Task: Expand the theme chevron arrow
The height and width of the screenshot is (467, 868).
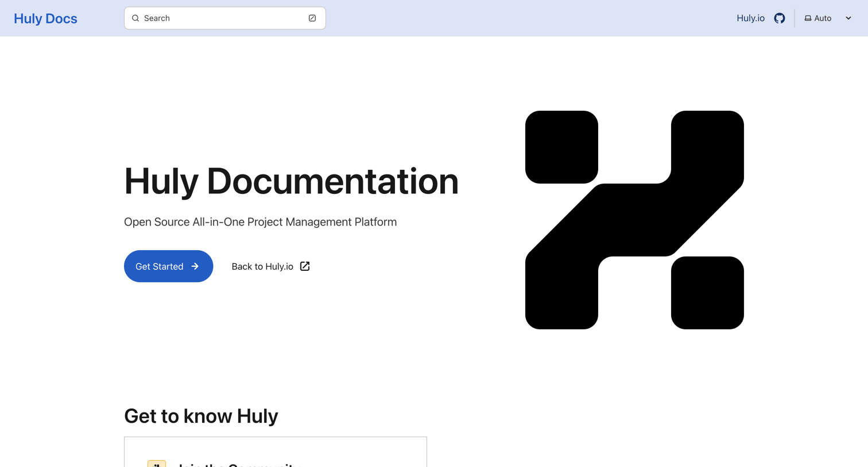Action: 848,18
